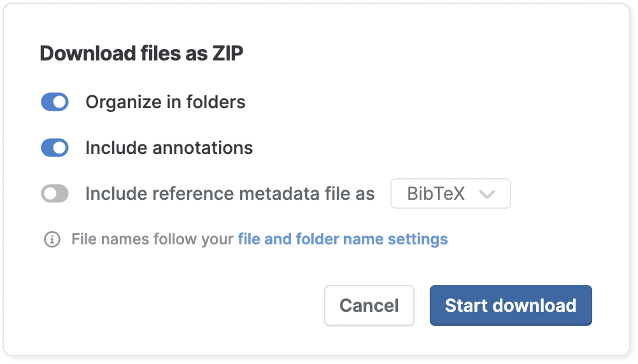
Task: Open the BibTeX format dropdown
Action: (450, 194)
